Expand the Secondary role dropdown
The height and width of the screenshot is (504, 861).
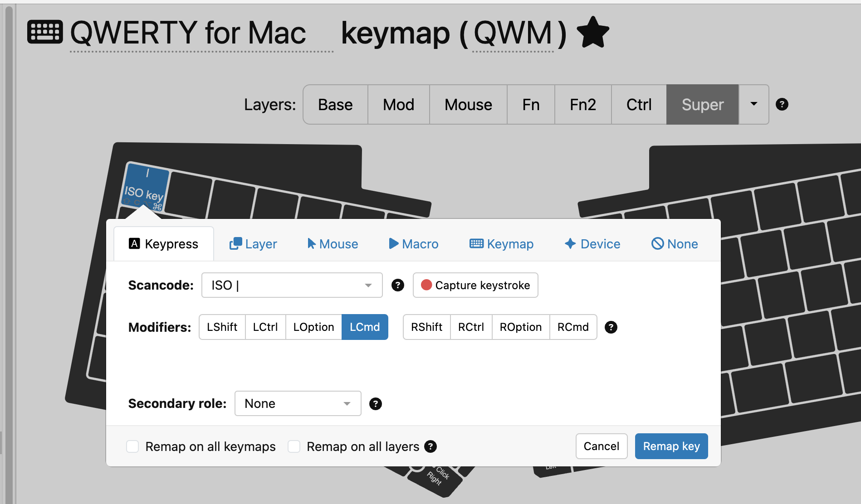pyautogui.click(x=298, y=403)
